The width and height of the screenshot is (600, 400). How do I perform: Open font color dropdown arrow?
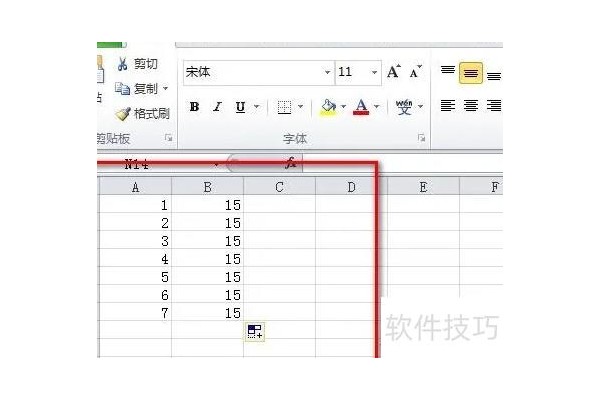[x=377, y=106]
